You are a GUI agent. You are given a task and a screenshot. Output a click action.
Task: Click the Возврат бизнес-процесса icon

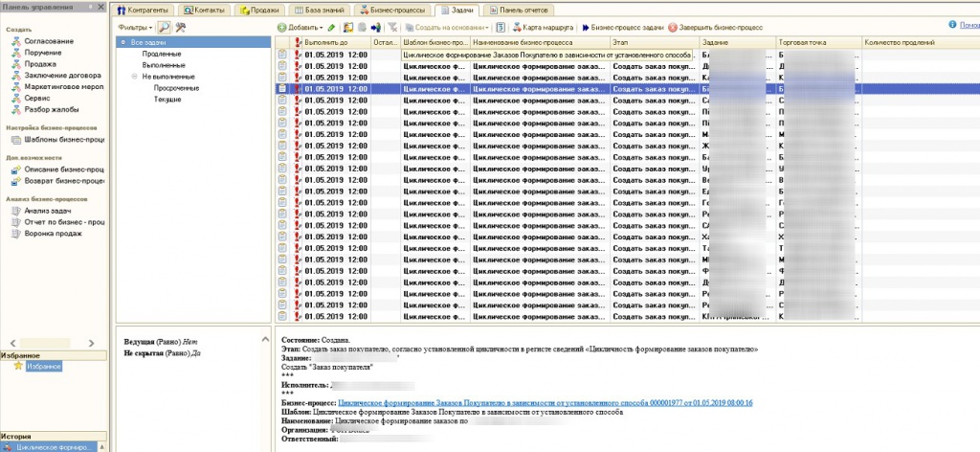click(17, 181)
